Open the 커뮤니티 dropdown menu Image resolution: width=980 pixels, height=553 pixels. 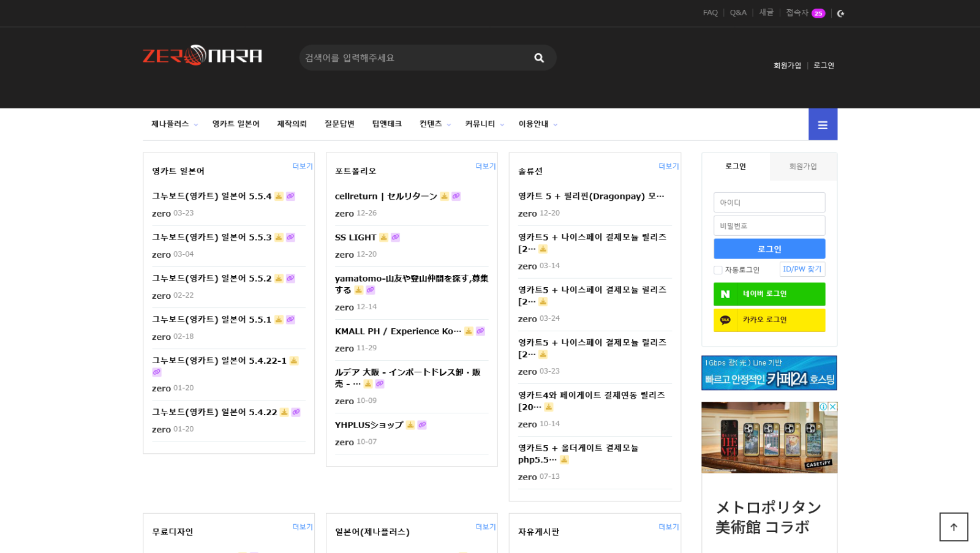coord(484,124)
